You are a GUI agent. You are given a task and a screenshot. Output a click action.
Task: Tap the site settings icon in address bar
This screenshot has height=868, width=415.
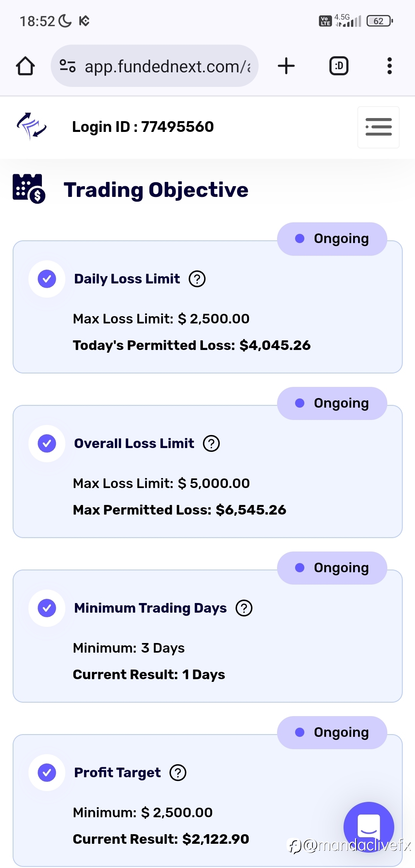(x=68, y=66)
